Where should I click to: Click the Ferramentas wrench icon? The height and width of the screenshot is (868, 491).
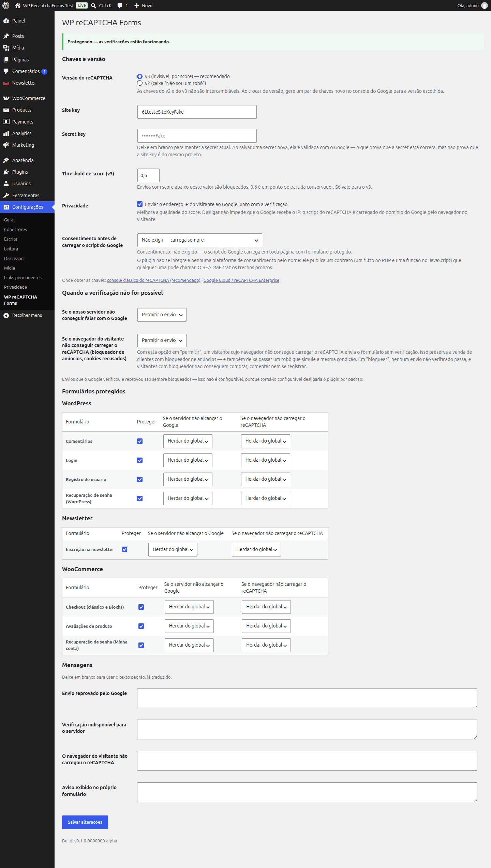(6, 196)
